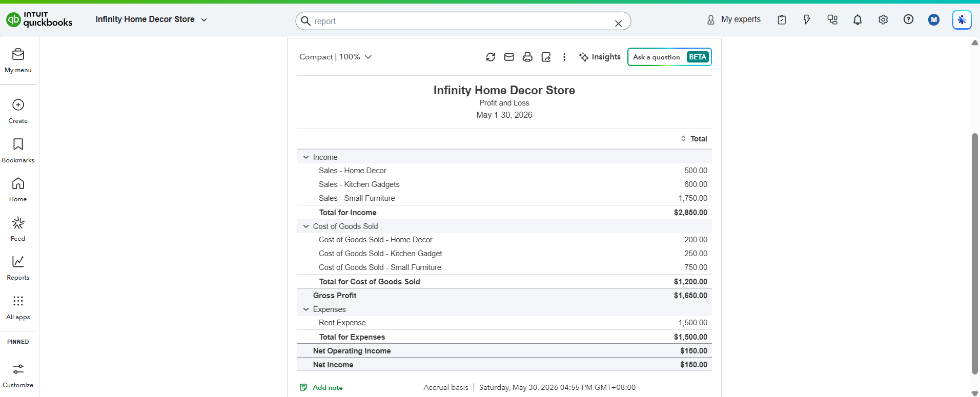Open the 750.00 COGS Small Furniture amount
Image resolution: width=980 pixels, height=397 pixels.
point(696,267)
